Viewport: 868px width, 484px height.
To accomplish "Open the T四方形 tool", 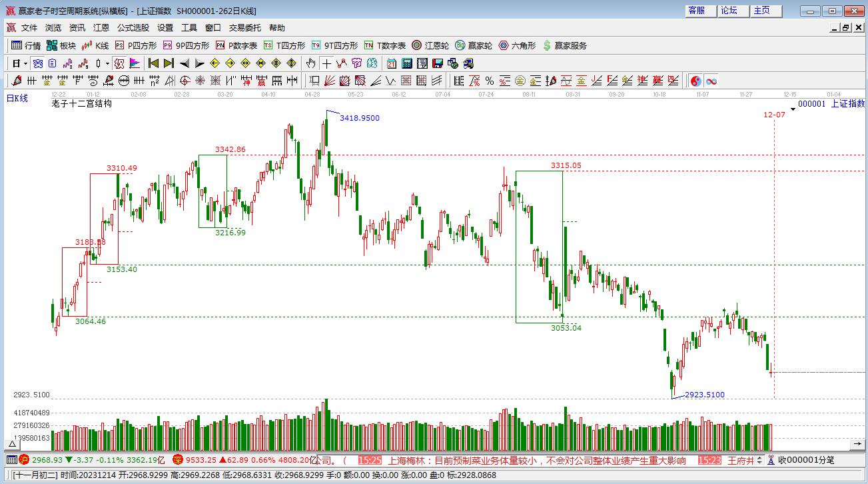I will click(x=284, y=45).
